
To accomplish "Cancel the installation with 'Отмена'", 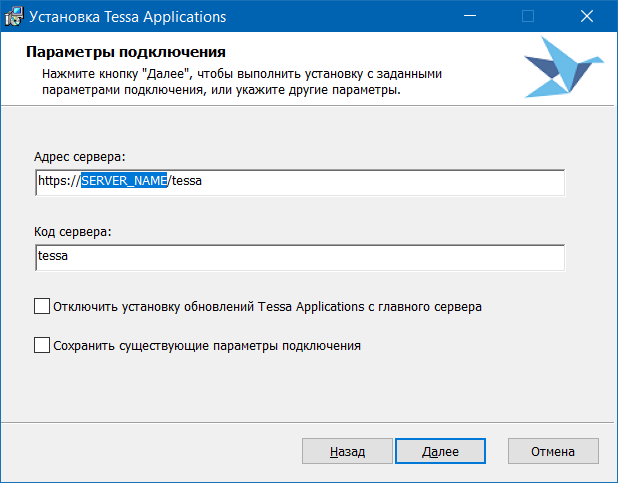I will tap(553, 452).
